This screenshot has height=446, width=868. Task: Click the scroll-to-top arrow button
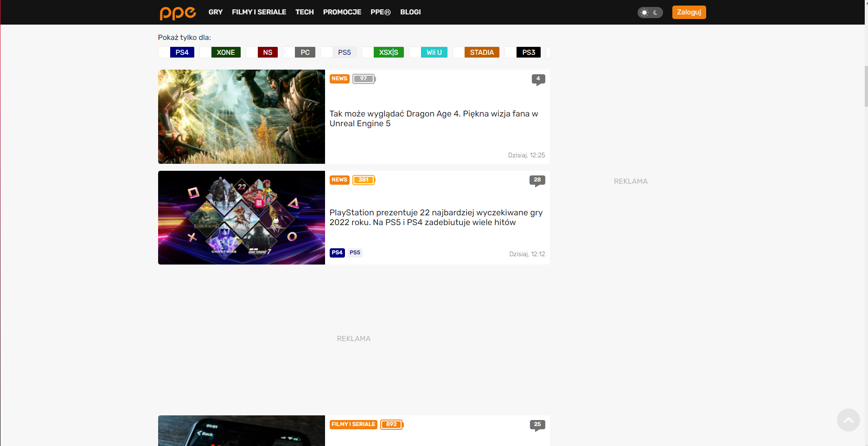848,420
